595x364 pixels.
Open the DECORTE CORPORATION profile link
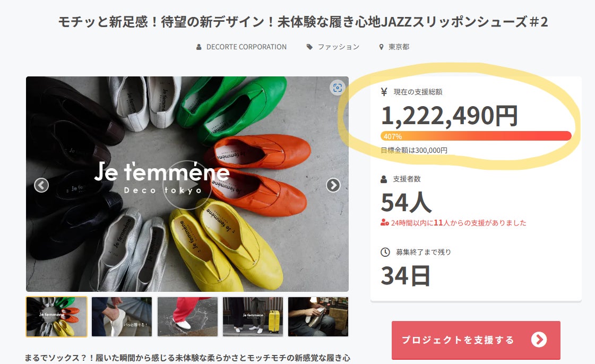click(246, 47)
